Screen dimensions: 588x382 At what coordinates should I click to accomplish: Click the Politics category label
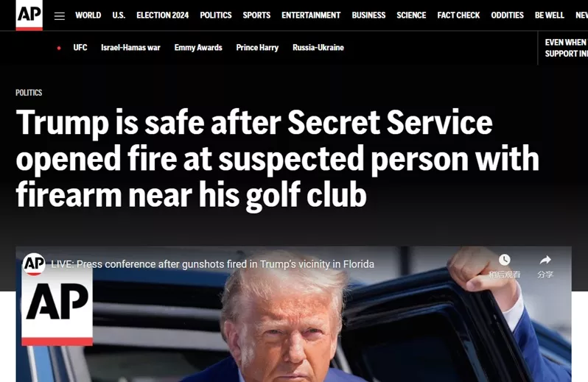29,93
